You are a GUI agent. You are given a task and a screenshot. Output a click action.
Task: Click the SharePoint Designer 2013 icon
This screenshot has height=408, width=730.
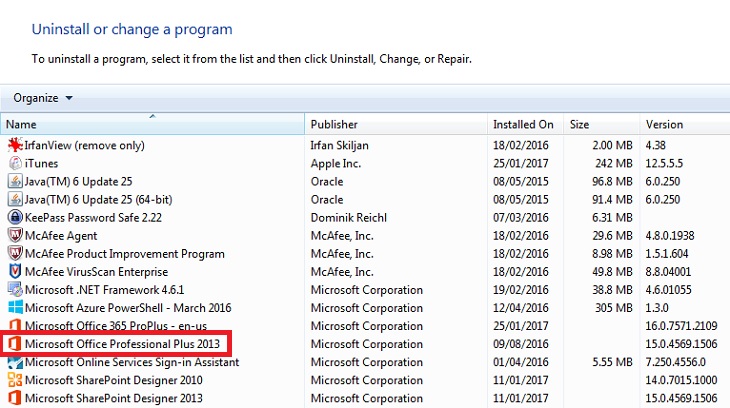tap(15, 398)
